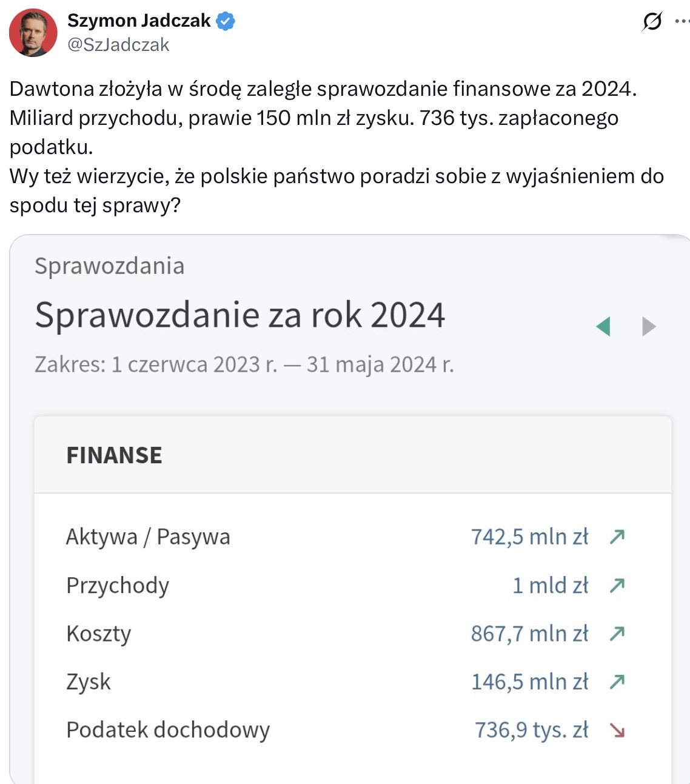
Task: Click the trend arrow beside Koszty value
Action: coord(617,634)
